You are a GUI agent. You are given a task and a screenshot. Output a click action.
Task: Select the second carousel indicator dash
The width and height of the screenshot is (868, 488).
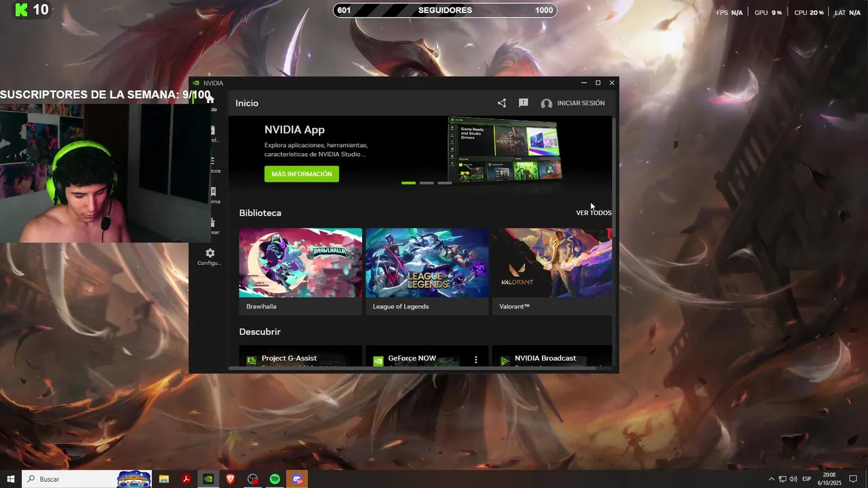(427, 183)
